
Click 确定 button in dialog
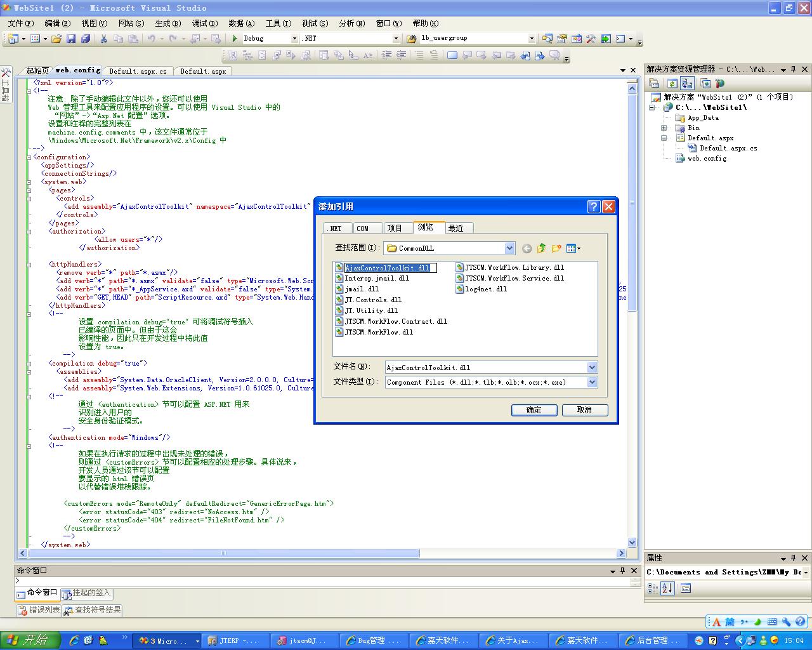[534, 410]
